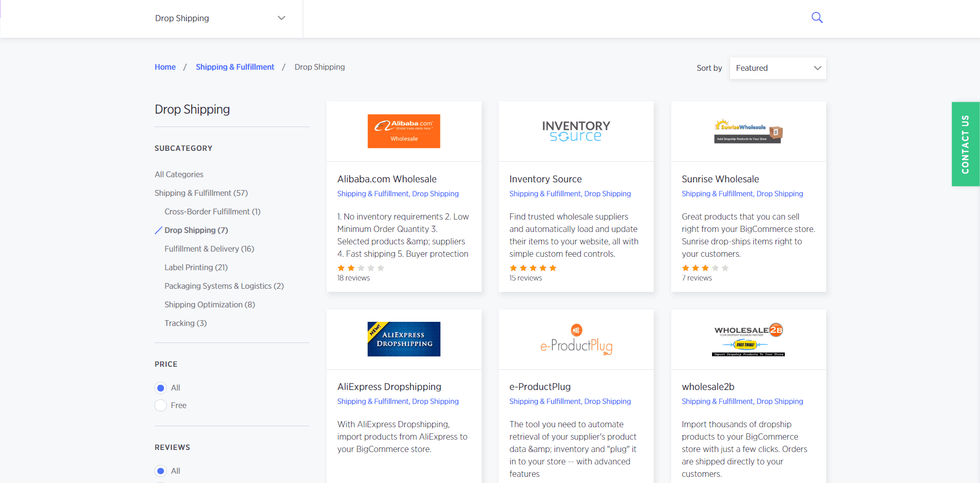Open the e-ProductPlug logo
The image size is (980, 483).
tap(576, 339)
